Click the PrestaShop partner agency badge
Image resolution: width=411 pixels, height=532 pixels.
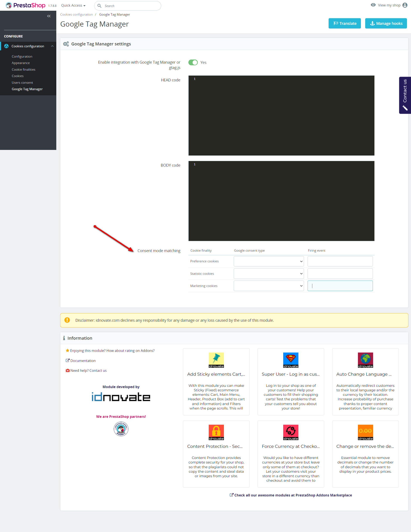(121, 429)
